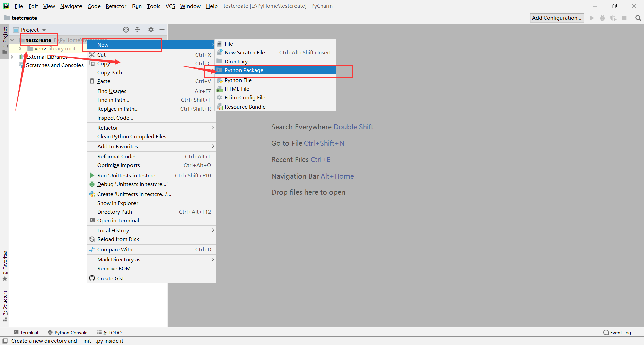Expand the venv folder
This screenshot has height=345, width=644.
click(x=20, y=49)
